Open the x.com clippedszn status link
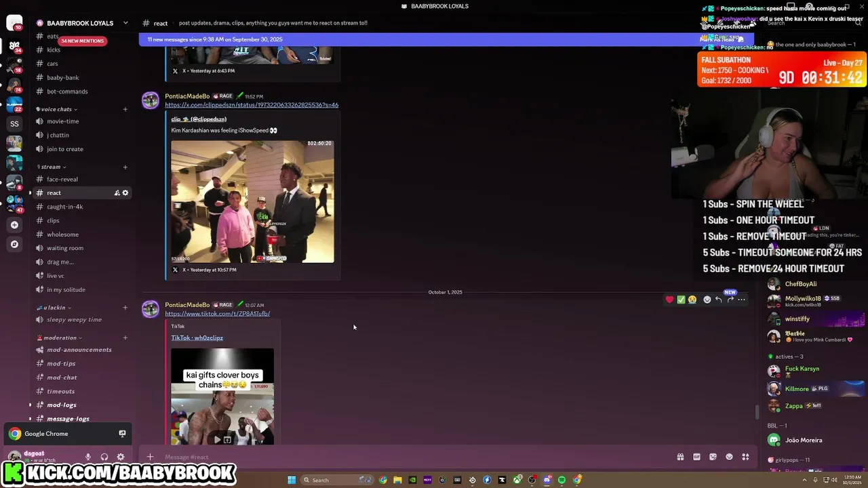The width and height of the screenshot is (868, 488). coord(252,105)
